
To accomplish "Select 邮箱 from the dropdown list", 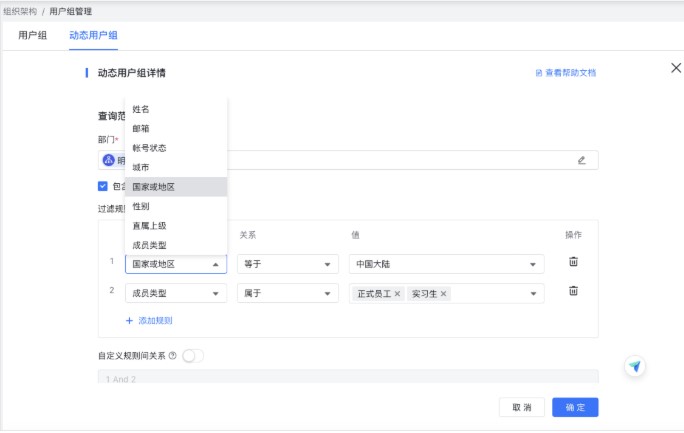I will pyautogui.click(x=142, y=128).
